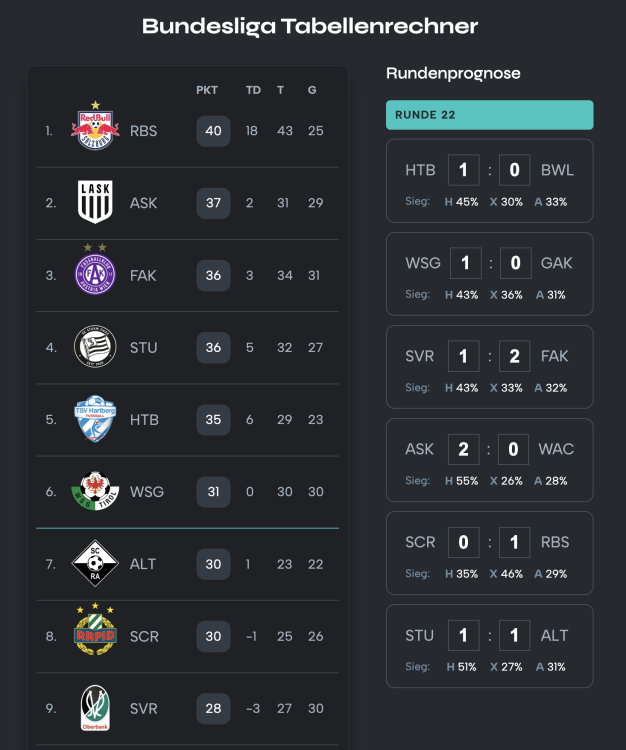This screenshot has width=626, height=750.
Task: Open the Runde 22 round selector
Action: tap(489, 115)
